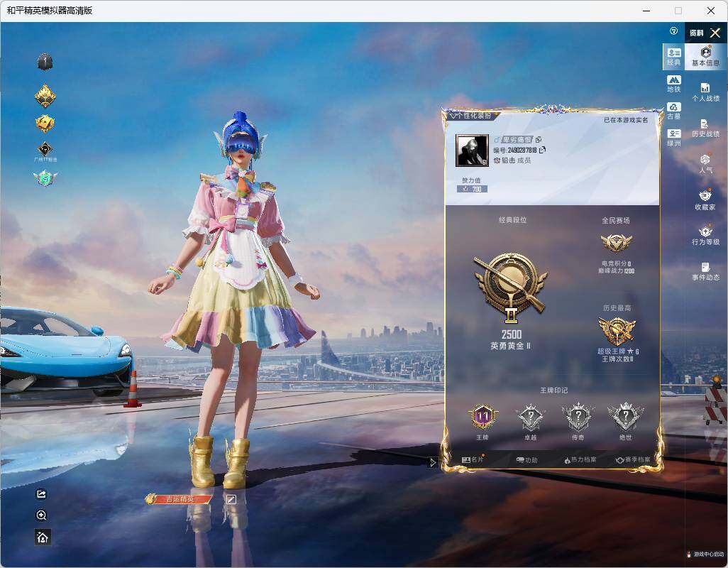Click the 王牌 mark badge numbered 11

tap(483, 417)
